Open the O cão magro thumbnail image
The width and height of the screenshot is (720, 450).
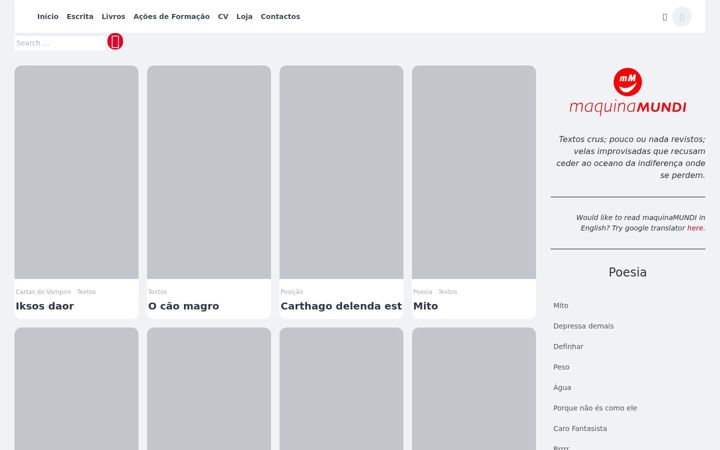pos(209,172)
